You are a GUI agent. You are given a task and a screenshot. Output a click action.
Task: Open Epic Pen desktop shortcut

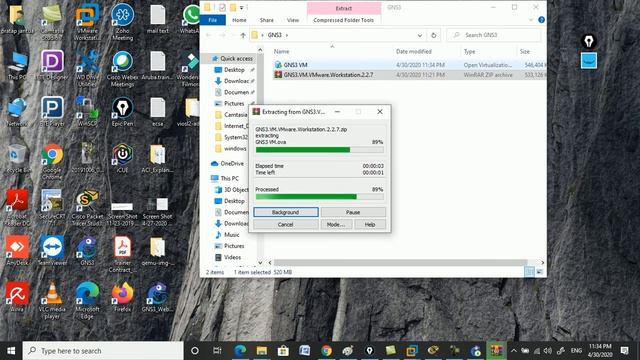(122, 112)
